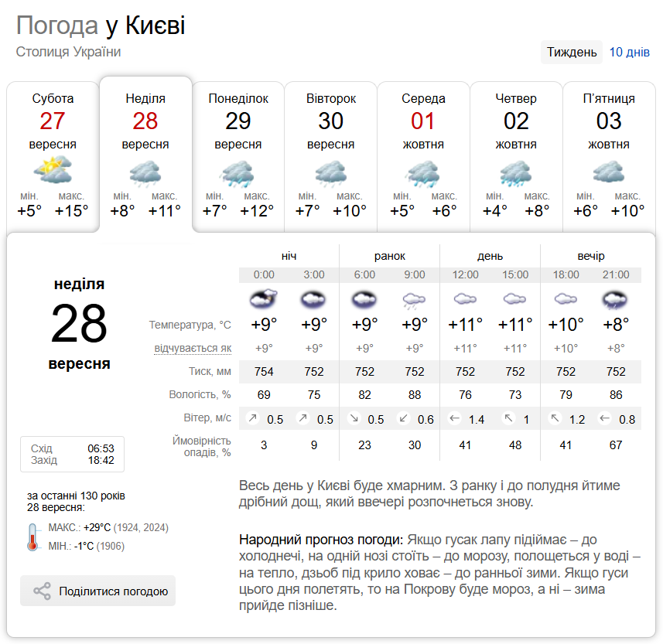Open the Вівторок 30 вересня forecast

331,155
